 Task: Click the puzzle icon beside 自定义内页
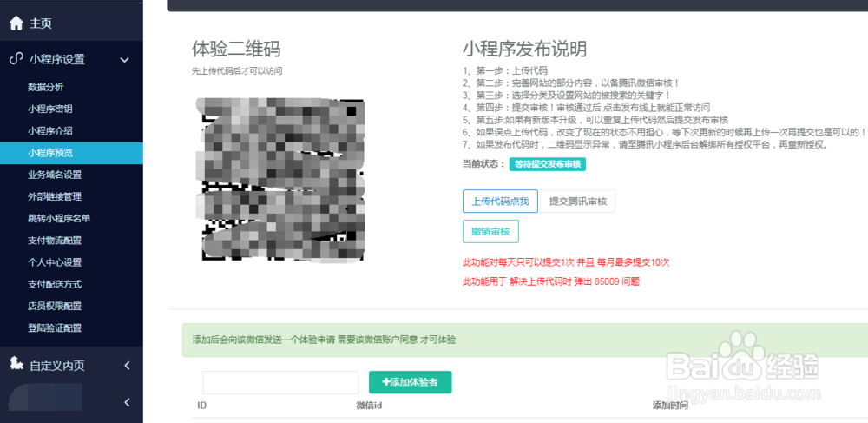coord(16,364)
